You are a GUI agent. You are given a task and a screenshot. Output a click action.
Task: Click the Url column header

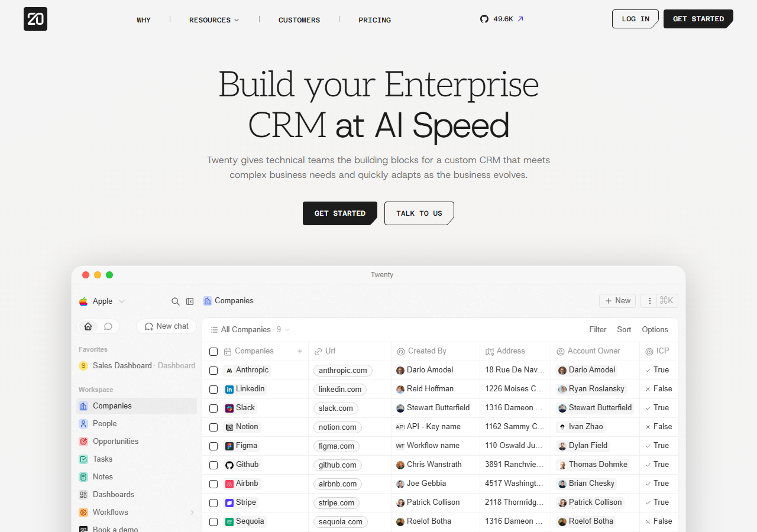tap(350, 351)
